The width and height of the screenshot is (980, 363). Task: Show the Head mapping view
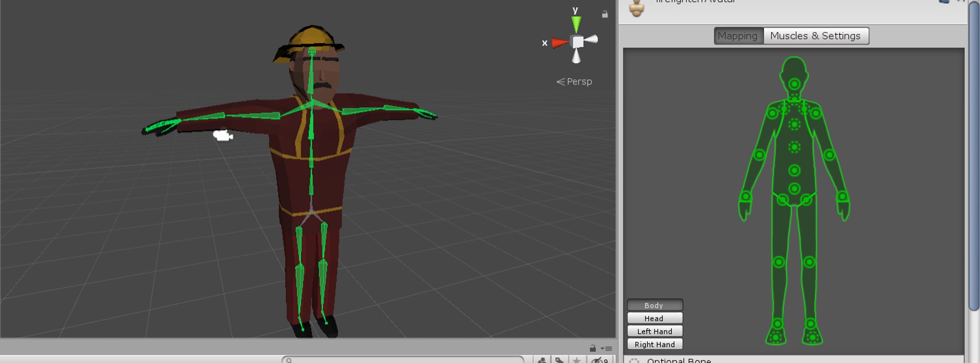pyautogui.click(x=654, y=318)
